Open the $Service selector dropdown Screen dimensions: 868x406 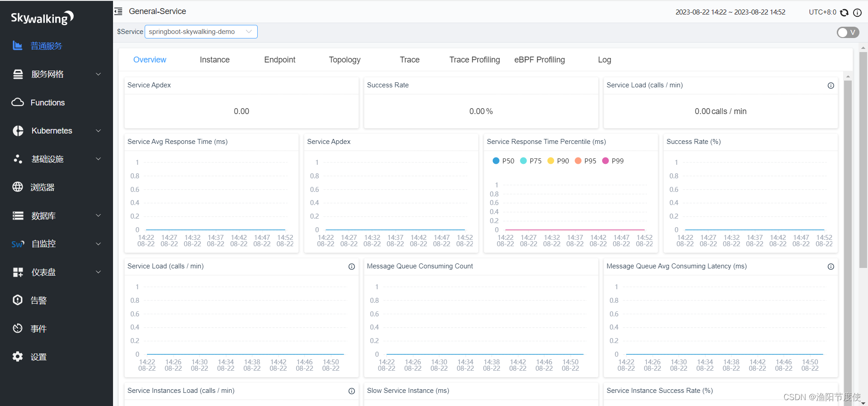click(201, 32)
